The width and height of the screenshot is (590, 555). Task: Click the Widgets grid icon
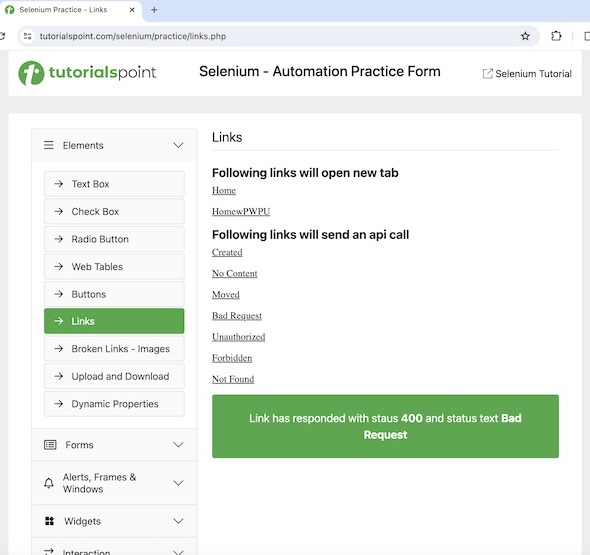click(49, 521)
